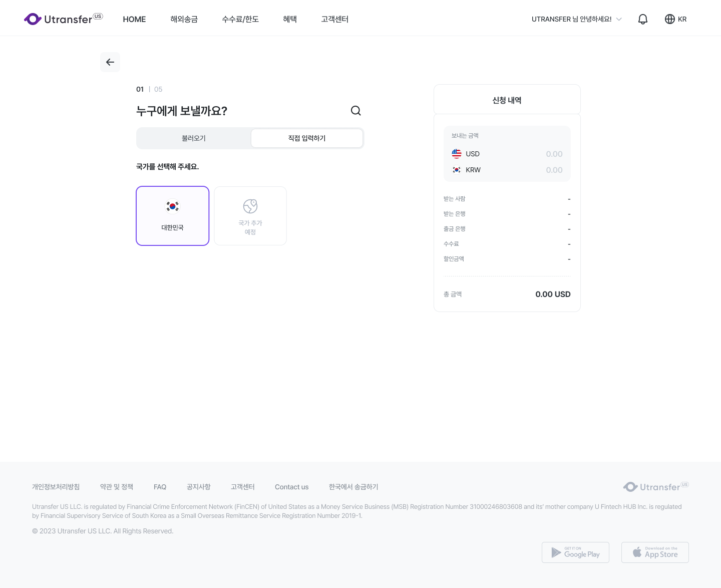
Task: Click the 국가를 선택해 주세요. prompt
Action: click(168, 167)
